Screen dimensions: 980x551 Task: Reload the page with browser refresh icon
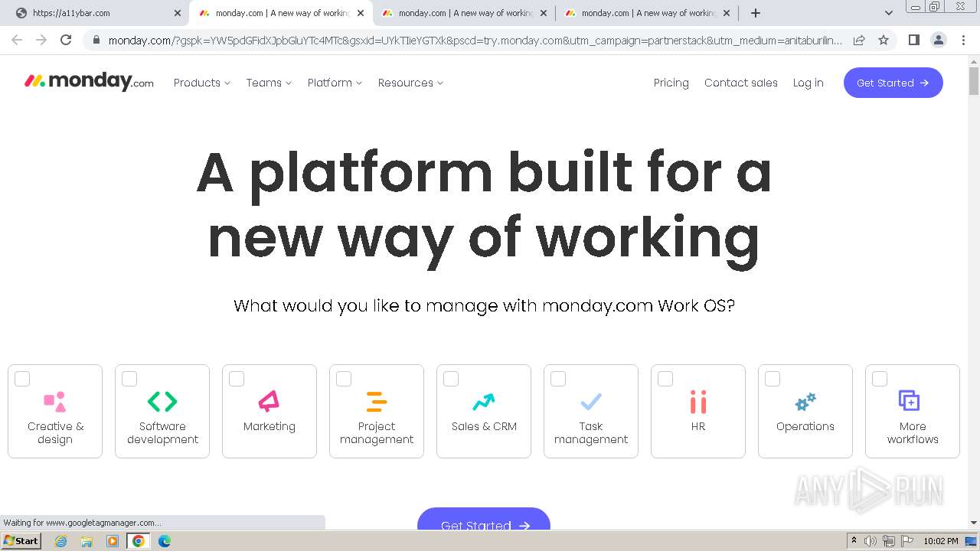point(66,40)
